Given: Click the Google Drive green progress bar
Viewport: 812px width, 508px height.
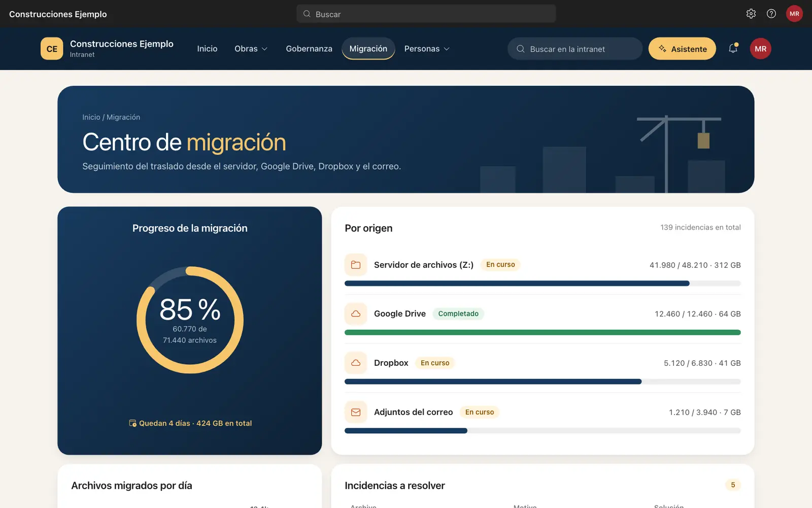Looking at the screenshot, I should point(543,332).
